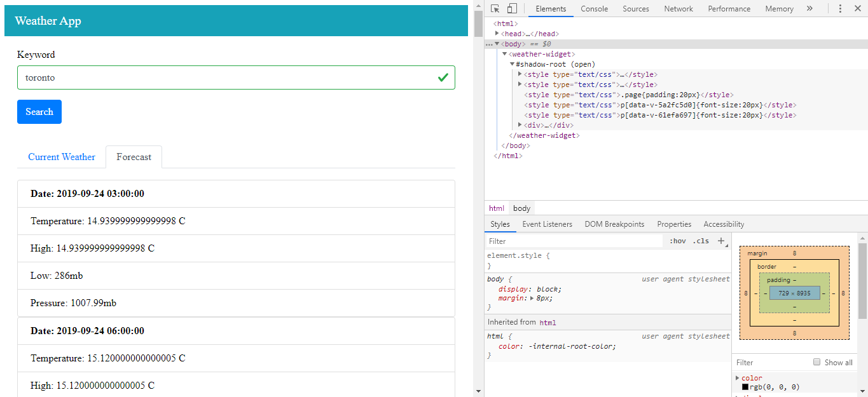The height and width of the screenshot is (397, 868).
Task: Click the Pressure: 1007.99mb row
Action: pos(236,303)
